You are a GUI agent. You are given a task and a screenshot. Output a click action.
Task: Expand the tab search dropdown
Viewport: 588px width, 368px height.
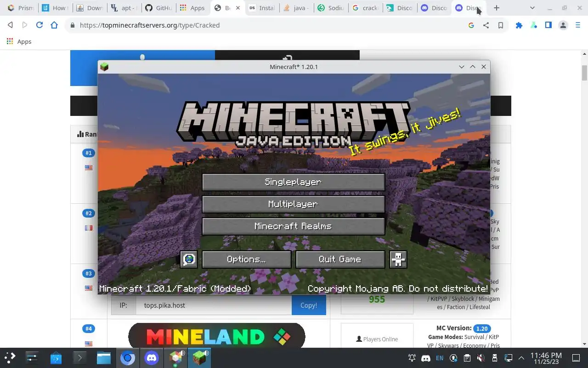click(x=532, y=8)
